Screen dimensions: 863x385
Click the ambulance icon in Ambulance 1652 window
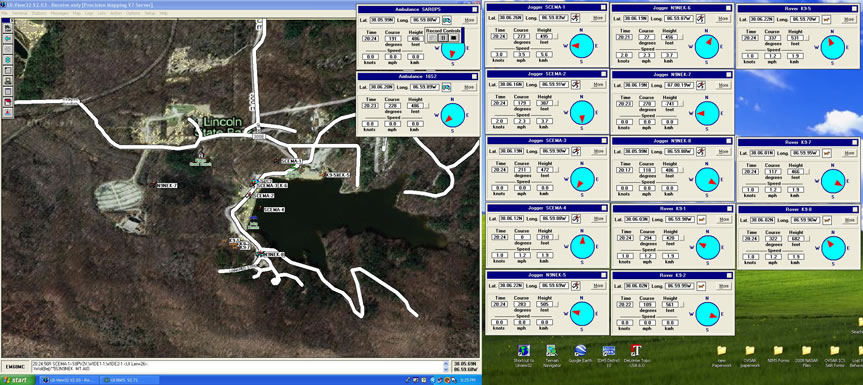tap(447, 86)
